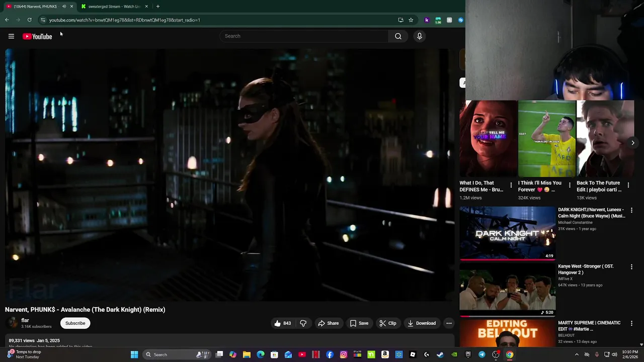Install or cast icon in address bar
Screen dimensions: 644x362
coord(400,20)
